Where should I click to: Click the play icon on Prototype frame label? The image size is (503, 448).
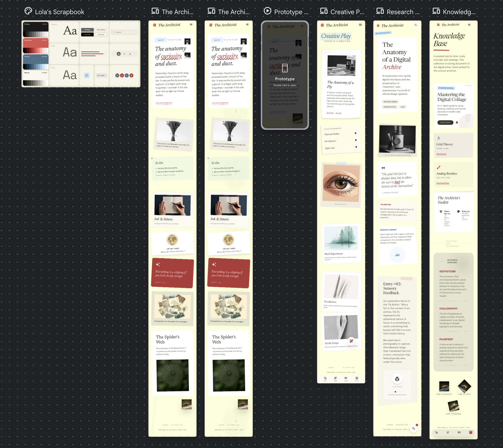(267, 11)
